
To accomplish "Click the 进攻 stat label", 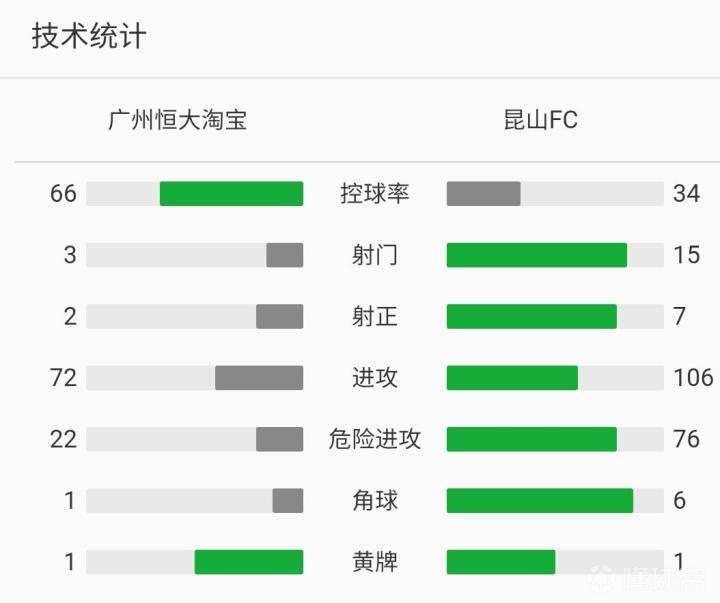I will coord(375,378).
